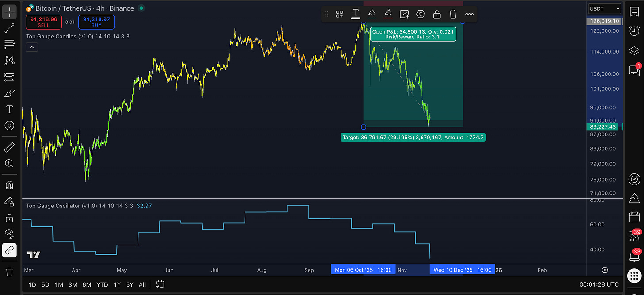The width and height of the screenshot is (644, 295).
Task: Open drawing settings hexagon icon
Action: (421, 14)
